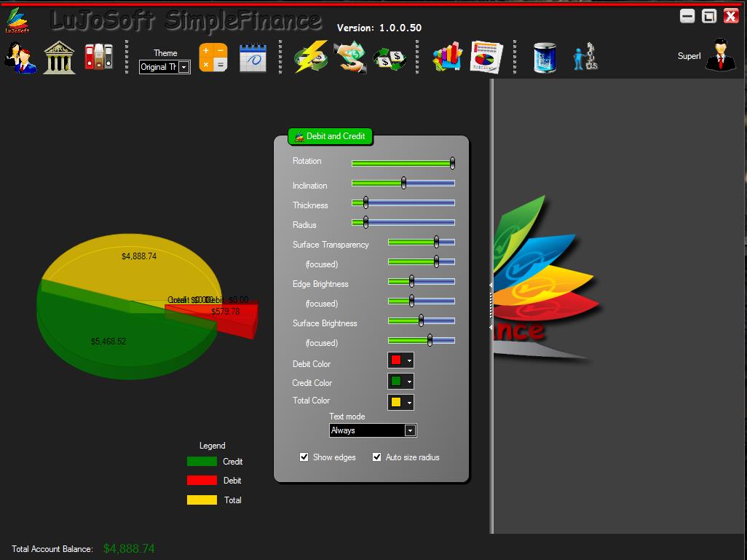Image resolution: width=747 pixels, height=560 pixels.
Task: Select the Debit and Credit tab
Action: [330, 136]
